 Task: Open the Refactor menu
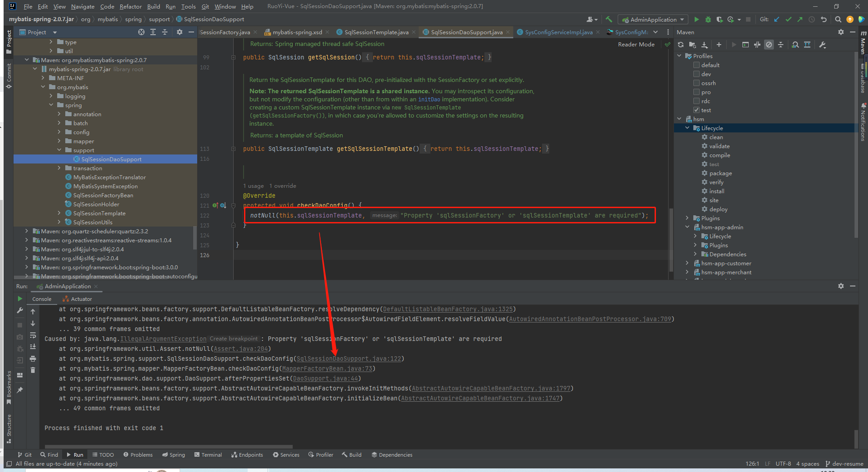(131, 6)
